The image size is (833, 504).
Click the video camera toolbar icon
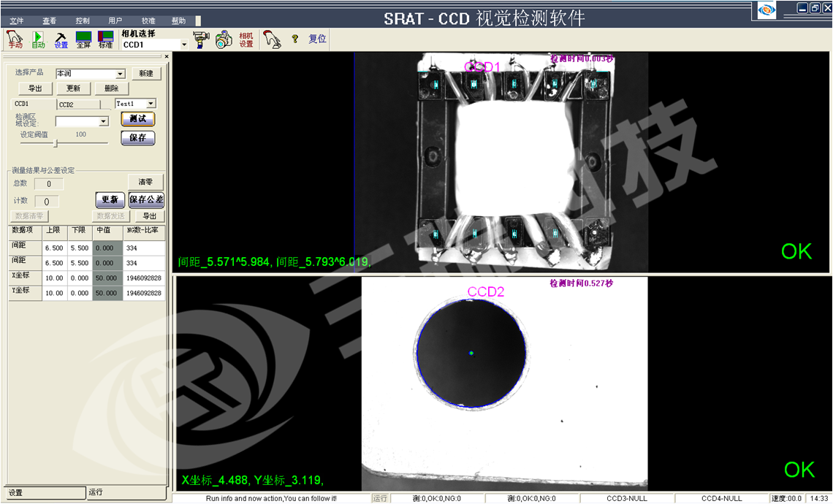201,40
